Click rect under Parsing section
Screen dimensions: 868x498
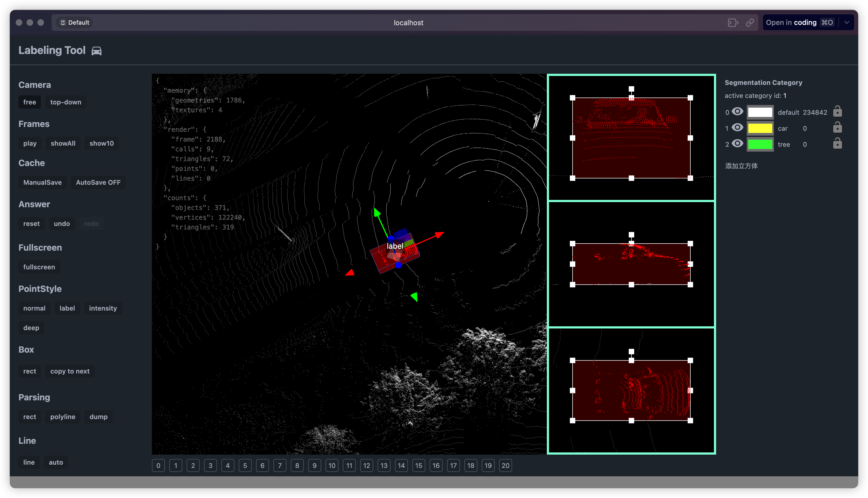[x=29, y=417]
